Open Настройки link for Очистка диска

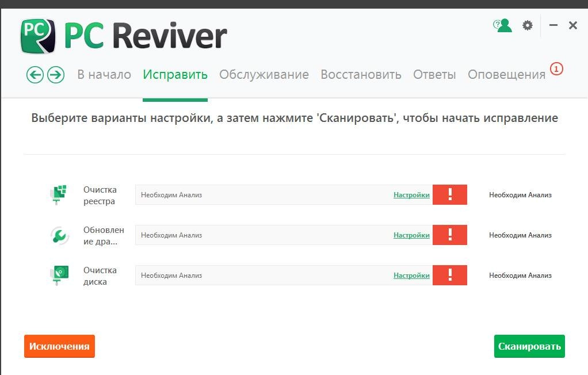[411, 275]
